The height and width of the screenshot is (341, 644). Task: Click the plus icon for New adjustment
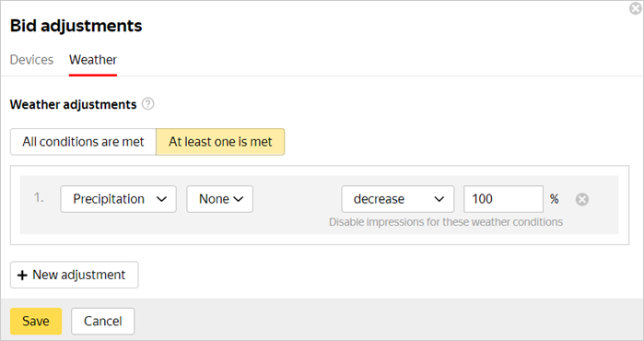pyautogui.click(x=22, y=275)
